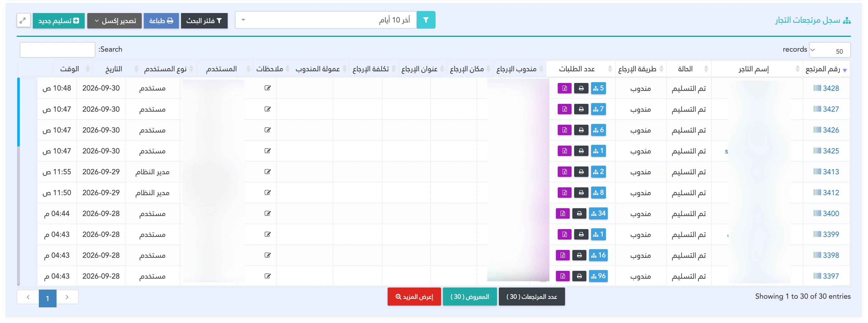
Task: Print return record 3400
Action: coord(579,214)
